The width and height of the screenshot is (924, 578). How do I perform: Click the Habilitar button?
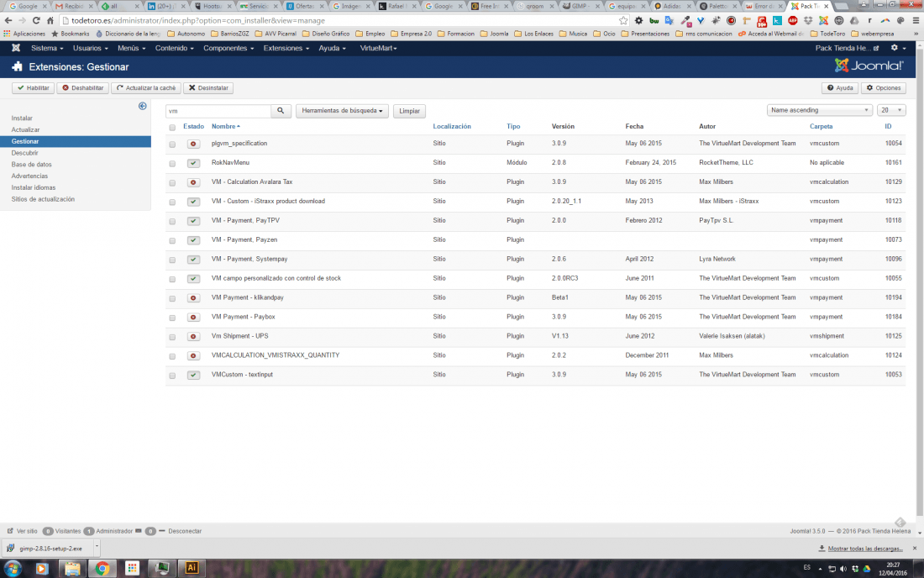[x=33, y=87]
